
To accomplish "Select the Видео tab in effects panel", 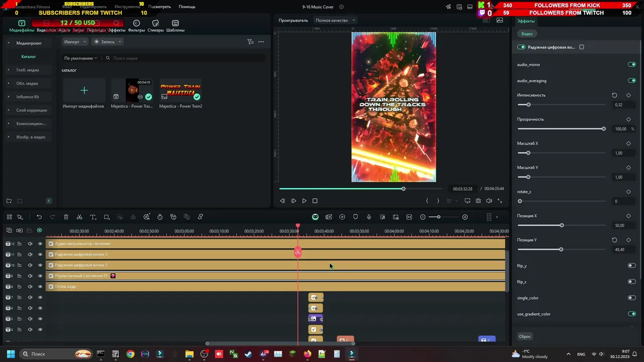I will coord(527,34).
